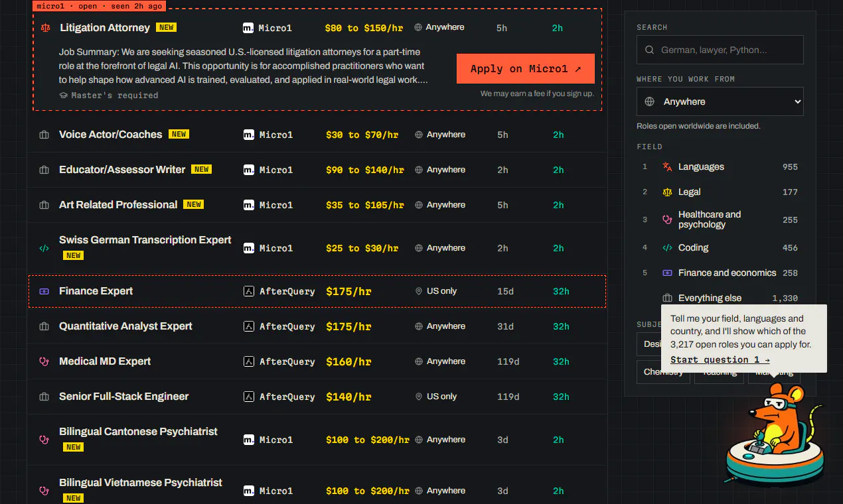Filter by Healthcare and psychology field
The height and width of the screenshot is (504, 843).
[x=720, y=220]
